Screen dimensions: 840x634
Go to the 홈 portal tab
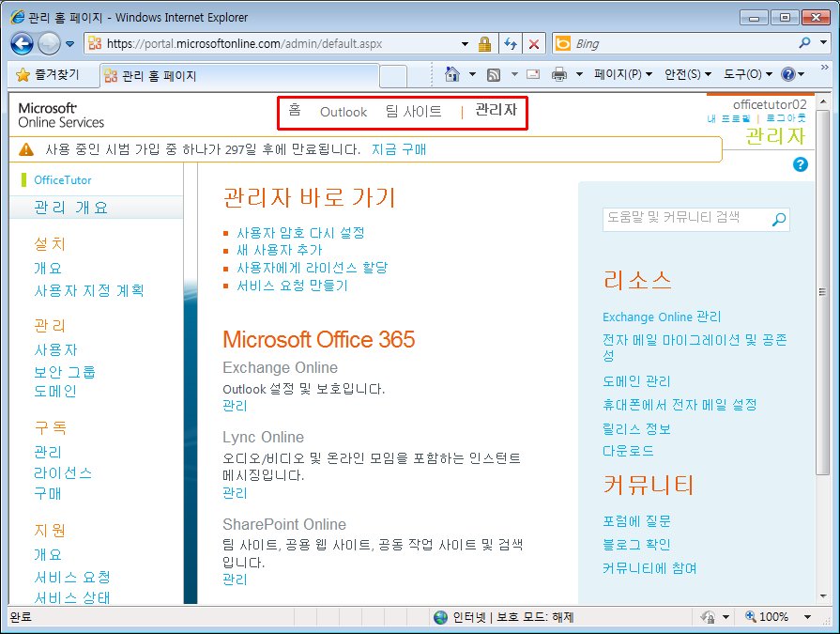click(x=295, y=111)
